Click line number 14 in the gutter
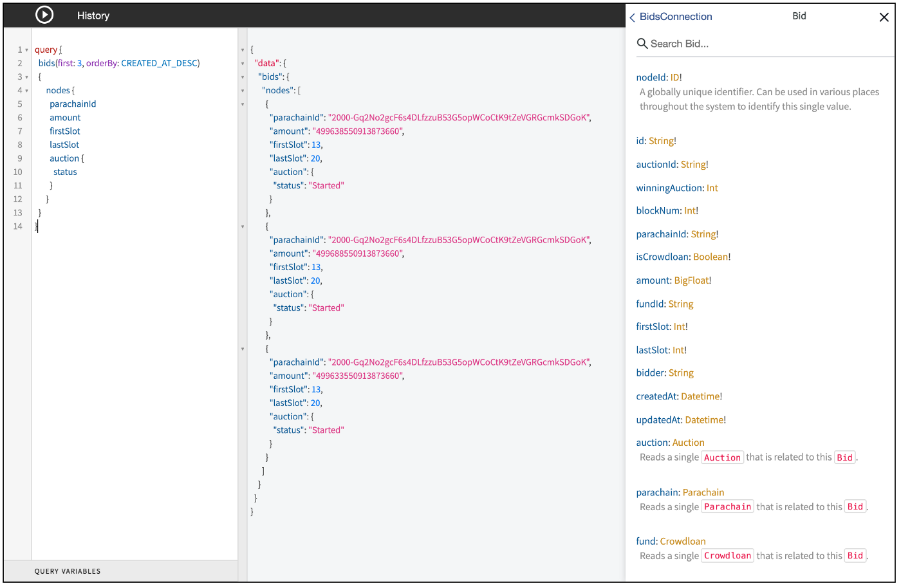Screen dimensions: 901x588 tap(18, 226)
